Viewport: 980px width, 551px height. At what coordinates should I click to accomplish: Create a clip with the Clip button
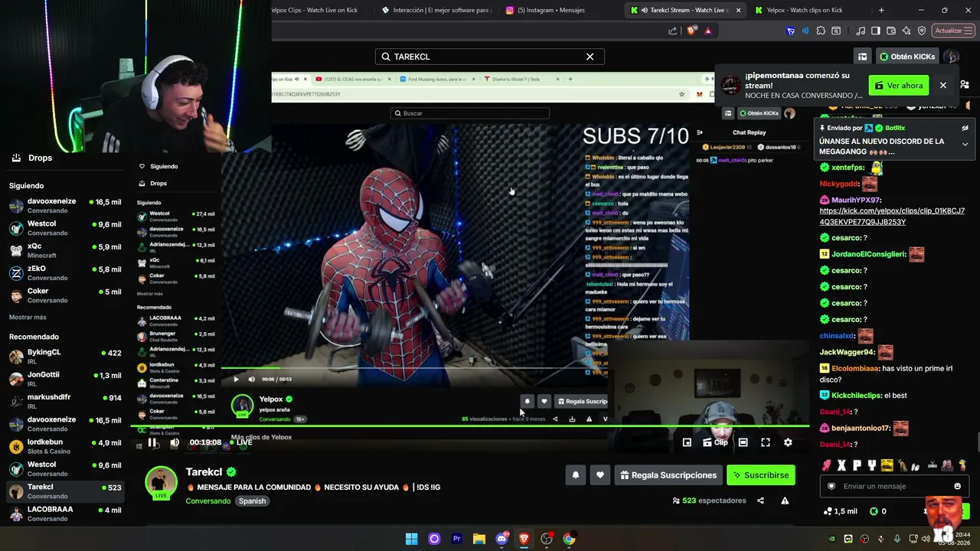click(715, 442)
